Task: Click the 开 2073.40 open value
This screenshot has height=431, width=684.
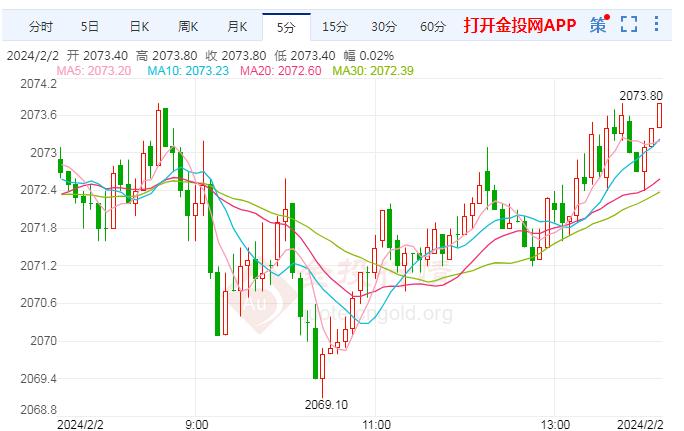Action: tap(97, 56)
